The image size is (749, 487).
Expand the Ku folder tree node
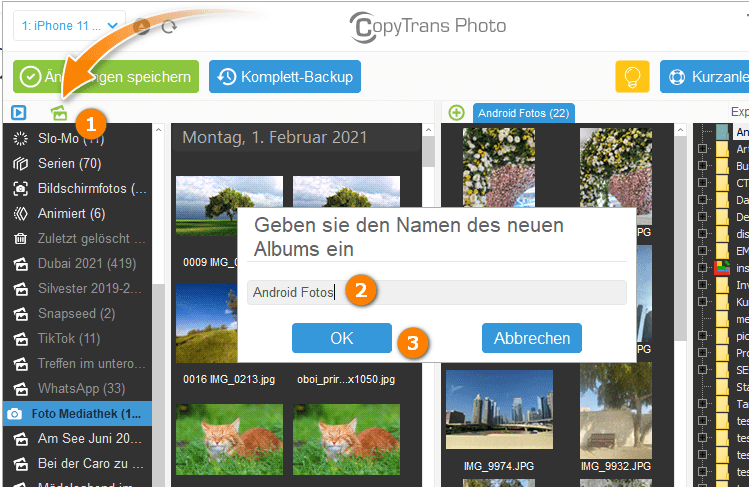(702, 301)
